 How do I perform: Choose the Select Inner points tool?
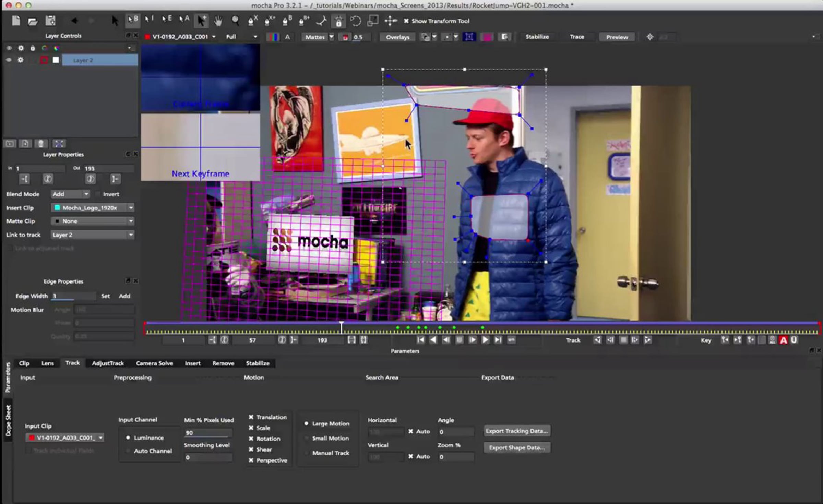[x=149, y=20]
